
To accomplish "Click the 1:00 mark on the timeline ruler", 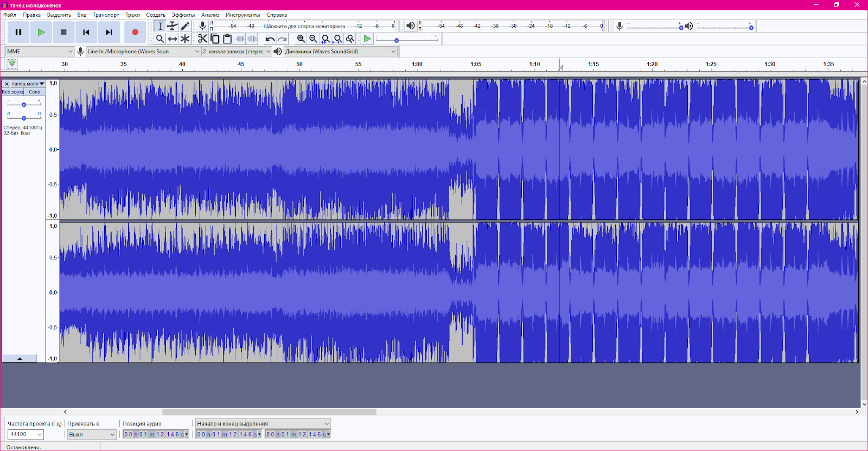I will pyautogui.click(x=417, y=64).
